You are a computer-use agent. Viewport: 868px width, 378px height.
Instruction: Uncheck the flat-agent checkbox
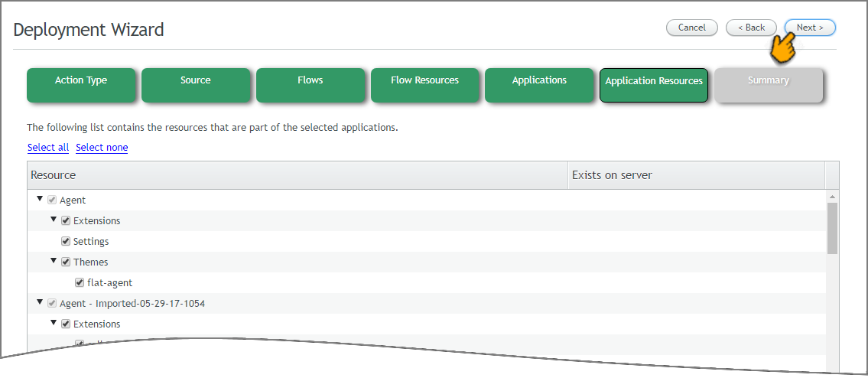(80, 282)
